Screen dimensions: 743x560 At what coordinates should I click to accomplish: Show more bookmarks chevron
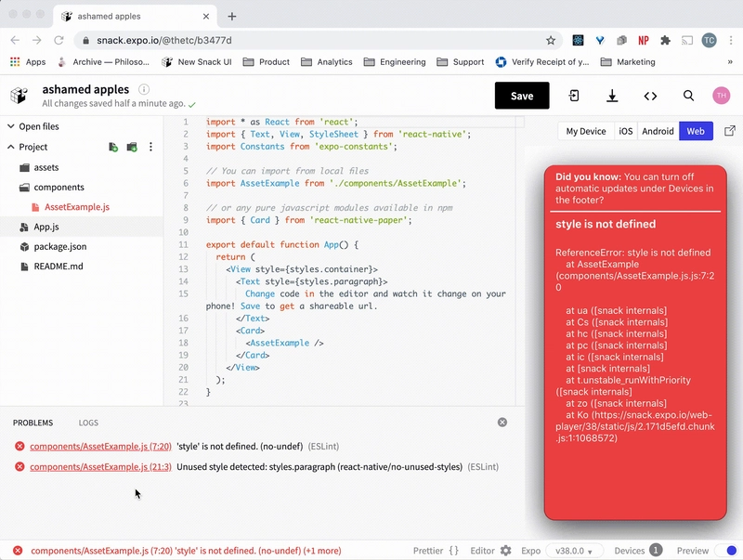click(730, 62)
